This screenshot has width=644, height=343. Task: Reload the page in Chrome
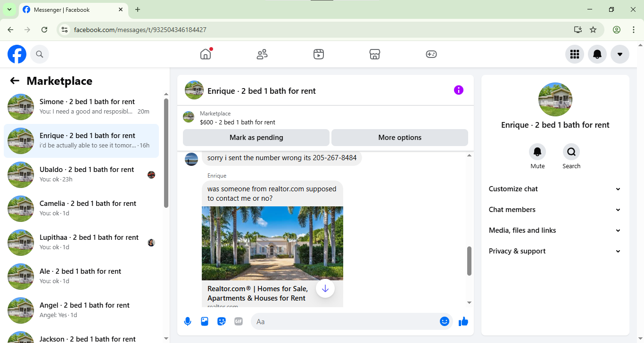tap(44, 30)
